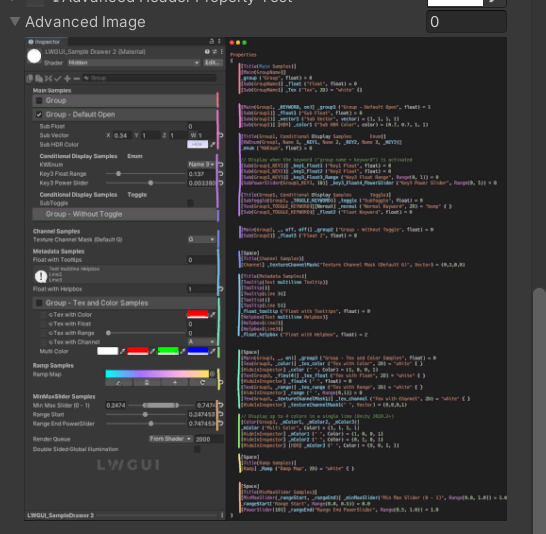Collapse the Advanced Image foldout triangle
This screenshot has height=534, width=546.
(x=15, y=22)
